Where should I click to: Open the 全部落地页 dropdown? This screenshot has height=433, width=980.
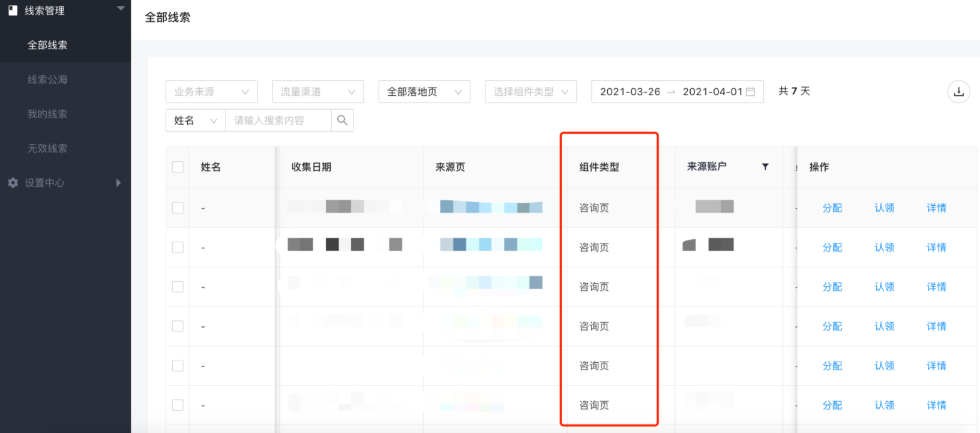coord(424,92)
